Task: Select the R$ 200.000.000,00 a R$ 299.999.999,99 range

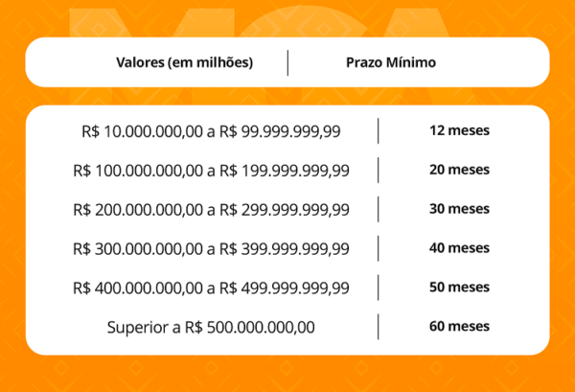Action: tap(211, 210)
